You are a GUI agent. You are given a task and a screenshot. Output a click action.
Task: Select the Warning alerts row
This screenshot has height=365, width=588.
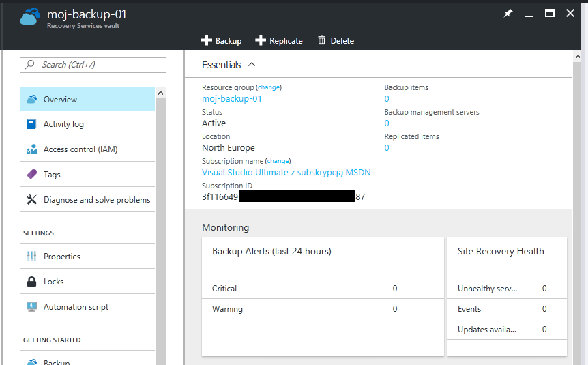323,309
